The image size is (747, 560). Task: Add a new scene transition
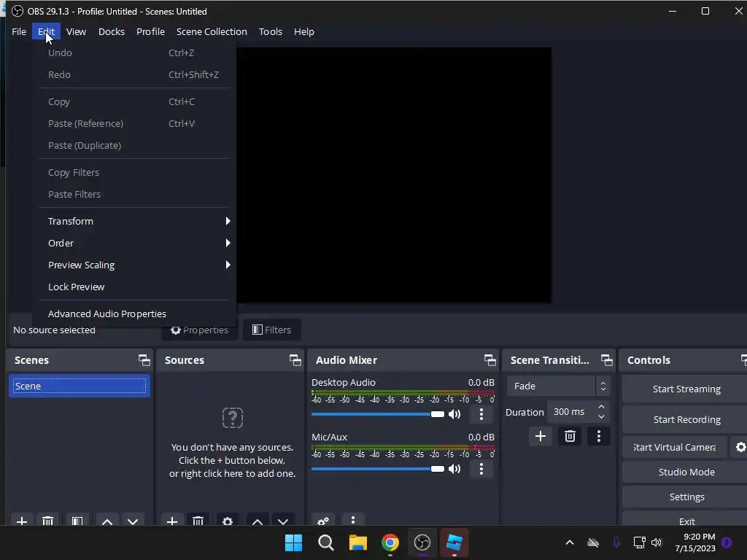click(x=541, y=436)
